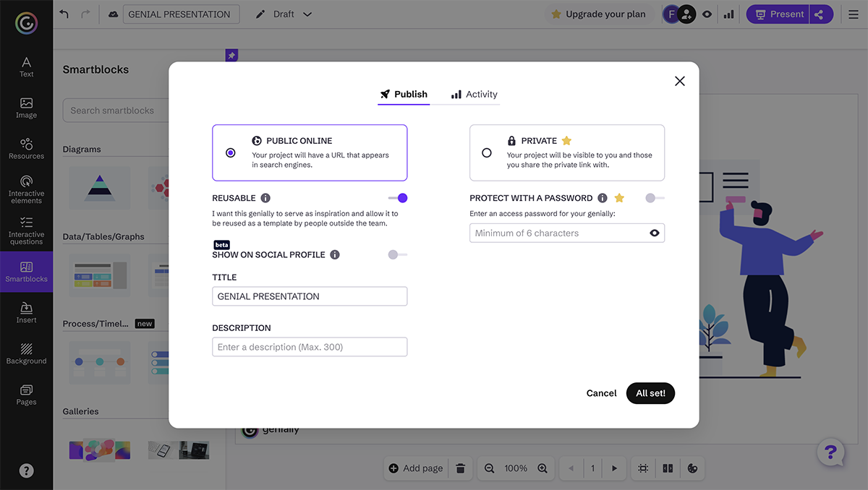868x490 pixels.
Task: Select the Private radio button
Action: pos(487,152)
